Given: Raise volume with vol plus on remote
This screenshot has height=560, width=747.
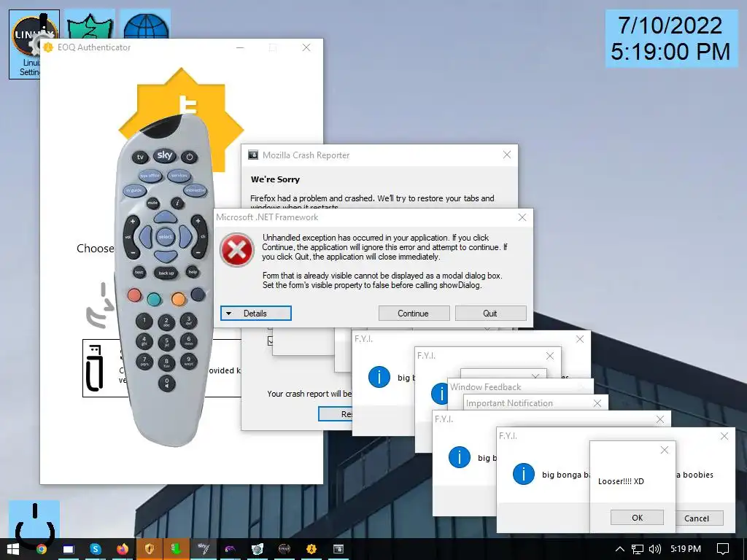Looking at the screenshot, I should click(x=133, y=222).
